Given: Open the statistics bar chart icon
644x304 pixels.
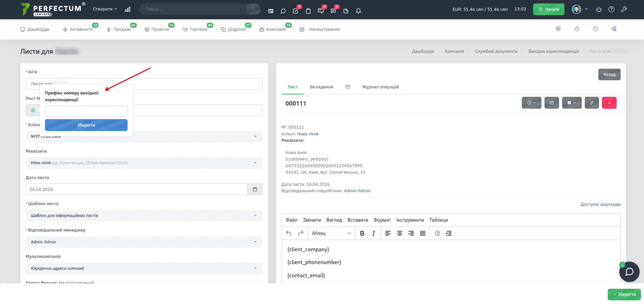Looking at the screenshot, I should (x=128, y=9).
